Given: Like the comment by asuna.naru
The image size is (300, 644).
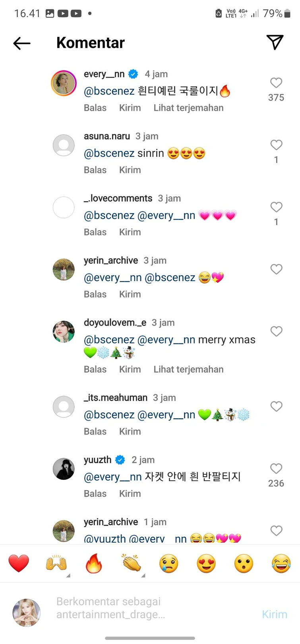Looking at the screenshot, I should point(276,145).
